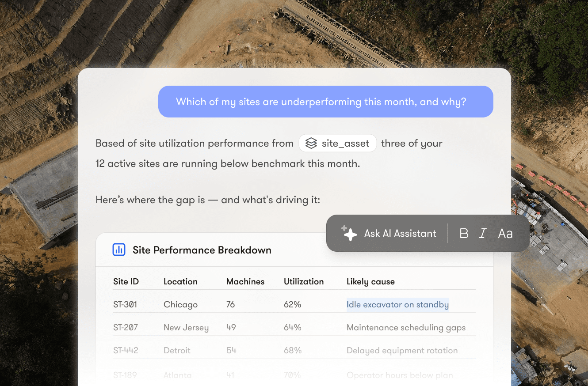Click the Detroit location cell
The width and height of the screenshot is (588, 386).
tap(177, 351)
